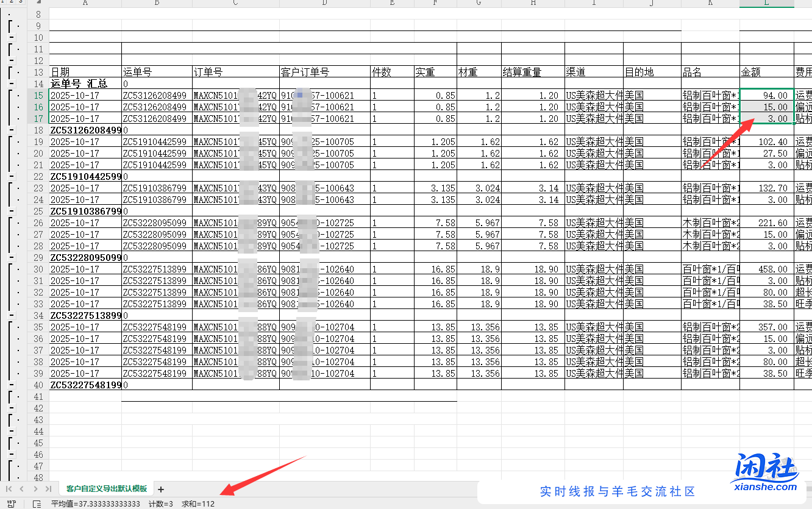Show outline level 3 details
This screenshot has height=509, width=812.
tap(21, 2)
